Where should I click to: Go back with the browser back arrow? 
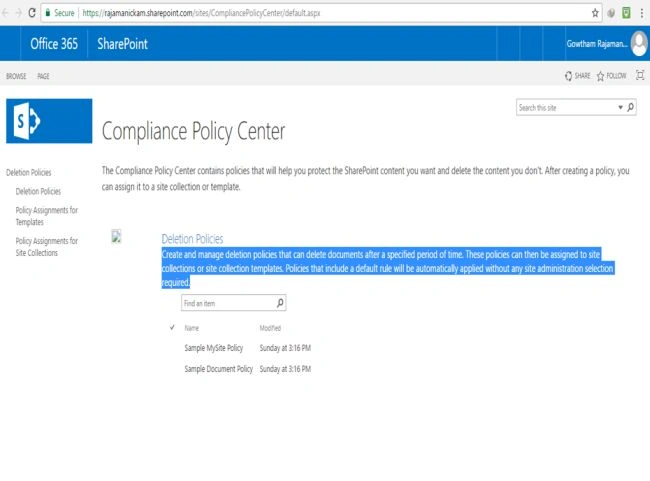click(x=5, y=13)
